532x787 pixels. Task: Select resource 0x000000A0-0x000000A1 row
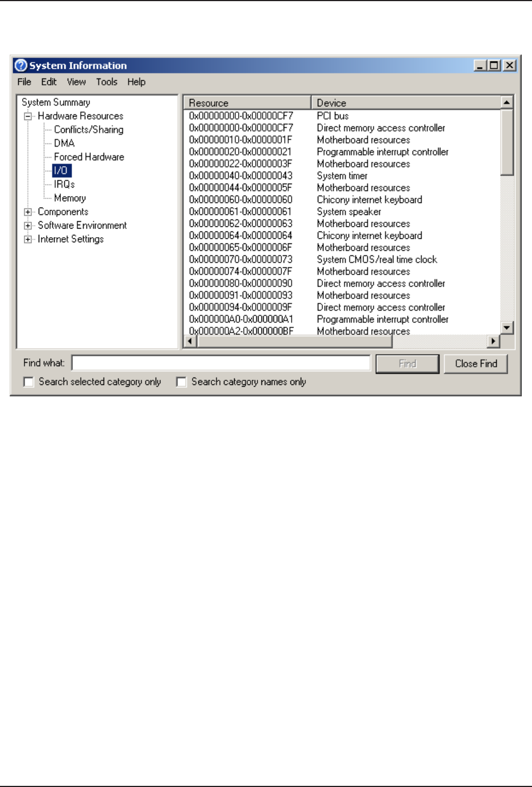coord(342,319)
